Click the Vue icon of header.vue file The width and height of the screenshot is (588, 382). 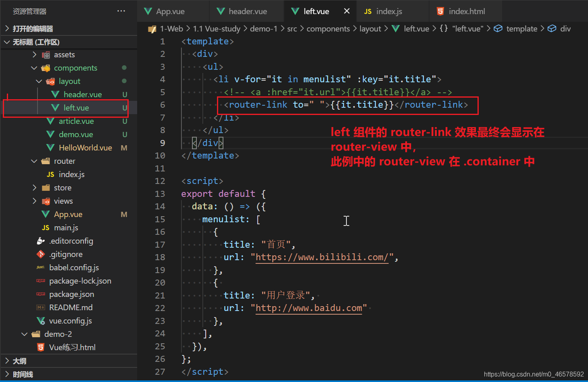pos(55,94)
